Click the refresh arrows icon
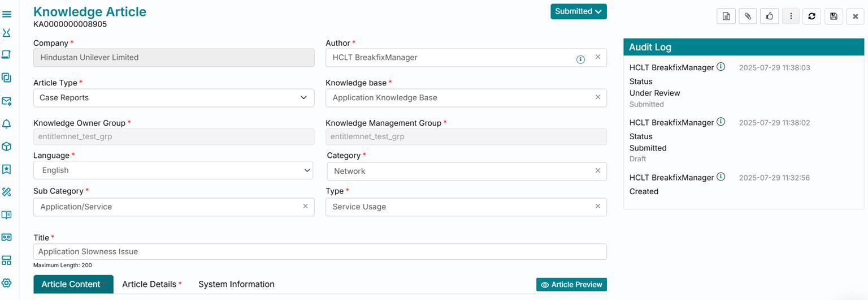This screenshot has width=868, height=300. coord(812,16)
